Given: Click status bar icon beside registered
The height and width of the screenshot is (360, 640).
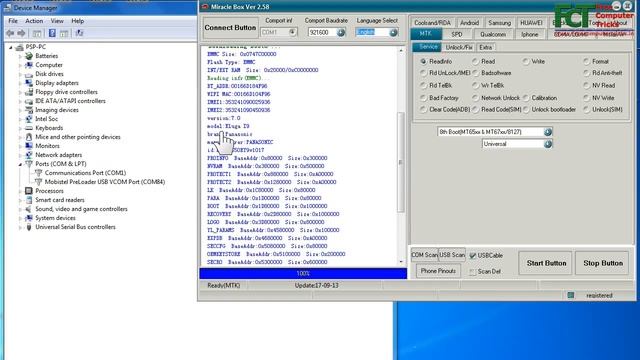Looking at the screenshot, I should pyautogui.click(x=571, y=295).
